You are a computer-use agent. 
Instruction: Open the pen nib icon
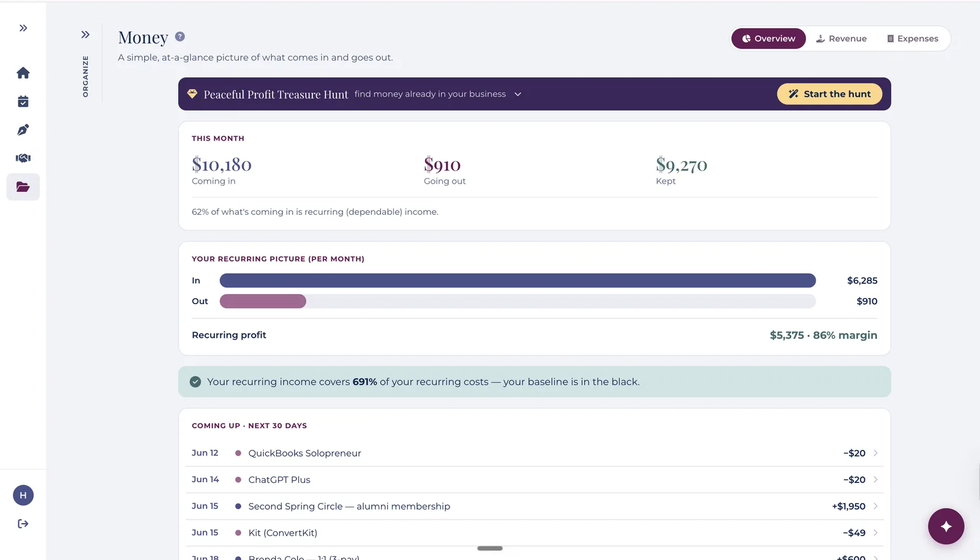point(23,130)
